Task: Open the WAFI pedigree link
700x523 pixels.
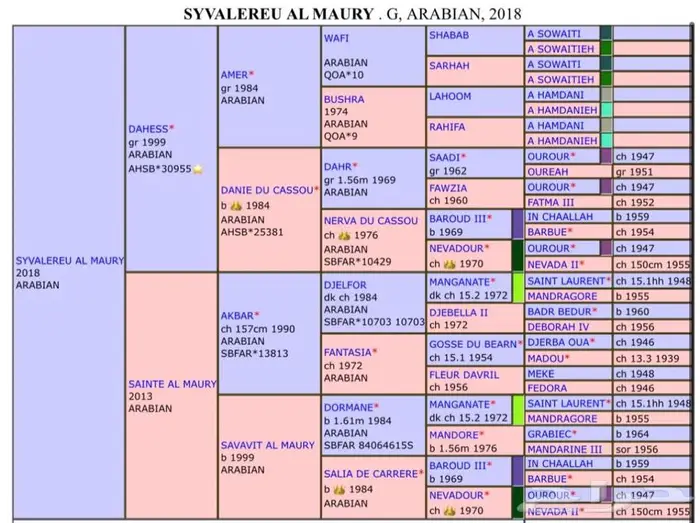Action: point(336,37)
